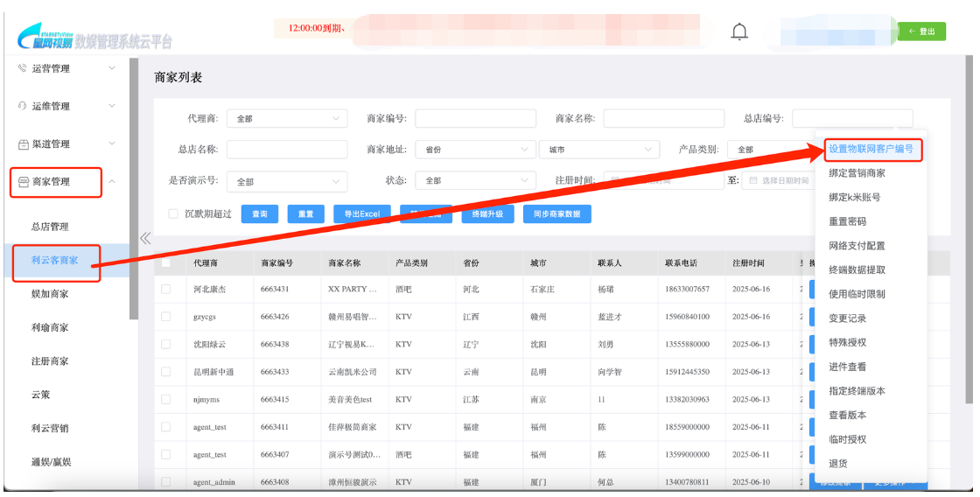Select 绑定营销商家 from the menu
Viewport: 980px width, 497px height.
coord(857,173)
